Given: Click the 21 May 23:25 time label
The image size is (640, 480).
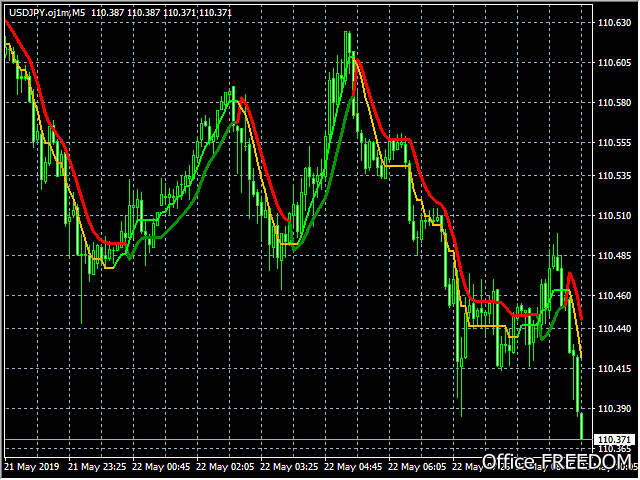Looking at the screenshot, I should pos(97,467).
